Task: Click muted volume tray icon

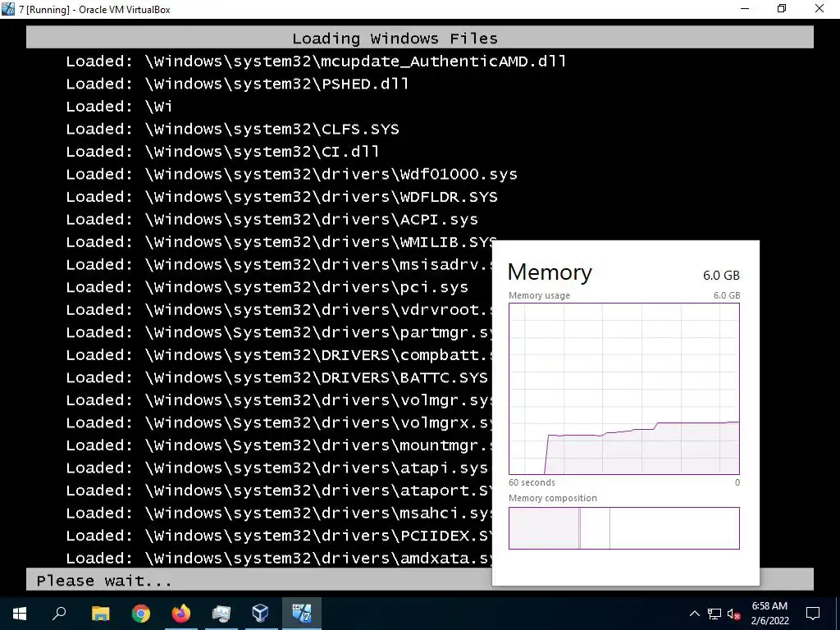Action: point(734,614)
